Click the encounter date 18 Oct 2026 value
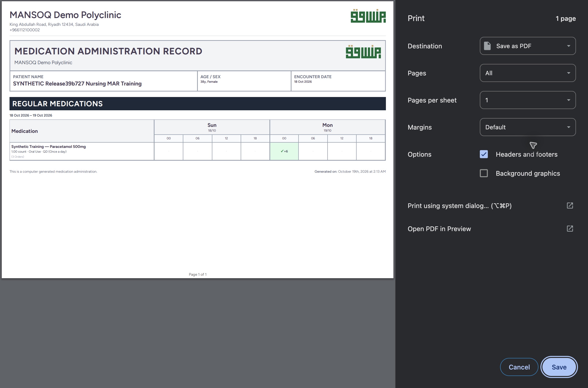This screenshot has height=388, width=588. [303, 82]
